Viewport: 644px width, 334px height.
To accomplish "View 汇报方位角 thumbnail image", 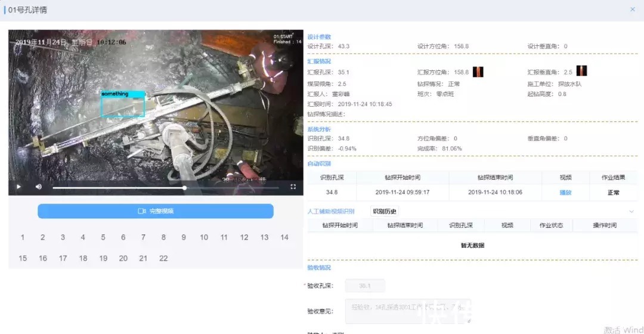I will tap(478, 72).
